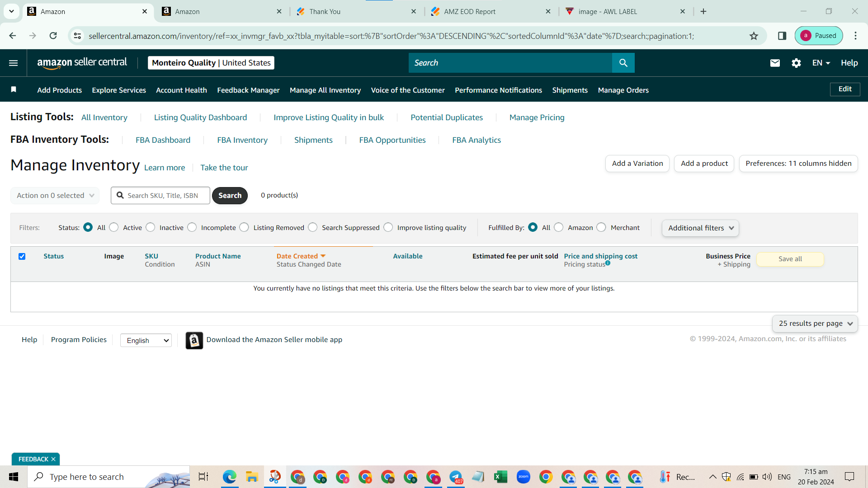Open Account Health menu item
This screenshot has height=488, width=868.
[181, 90]
